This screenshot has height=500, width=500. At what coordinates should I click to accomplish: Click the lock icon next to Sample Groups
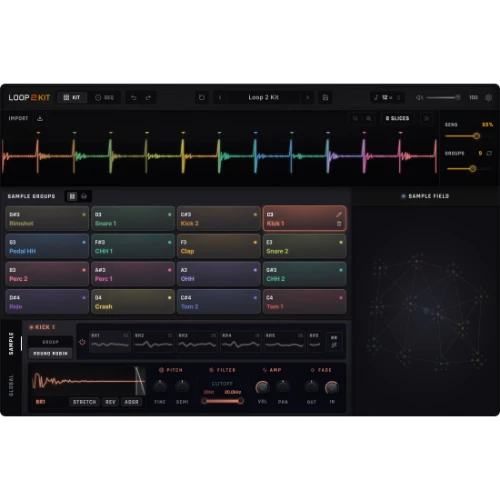[x=84, y=196]
